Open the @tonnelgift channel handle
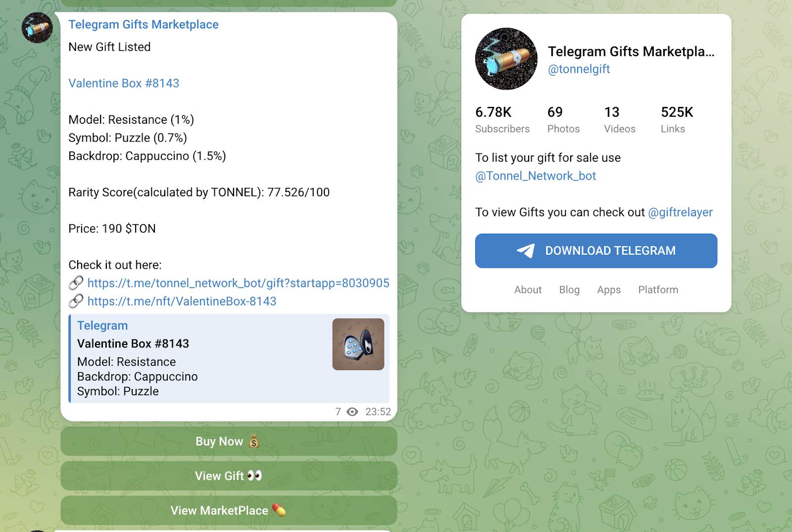The width and height of the screenshot is (792, 532). point(579,69)
